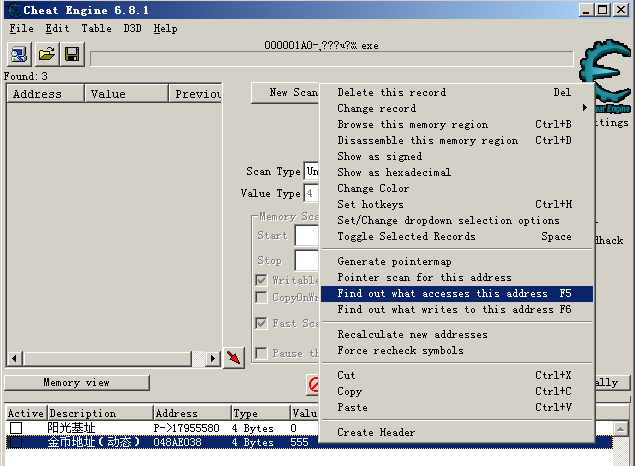Select Generate pointermap

(x=457, y=262)
